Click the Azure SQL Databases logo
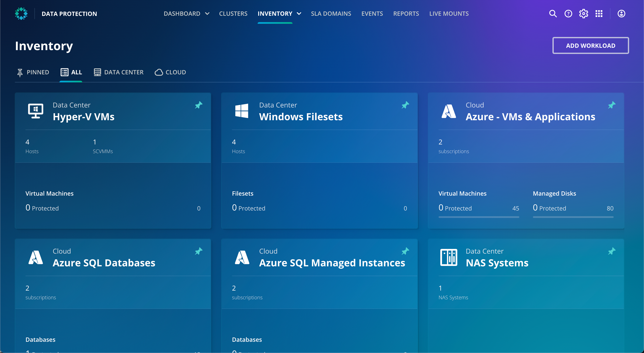The height and width of the screenshot is (353, 644). pos(35,257)
